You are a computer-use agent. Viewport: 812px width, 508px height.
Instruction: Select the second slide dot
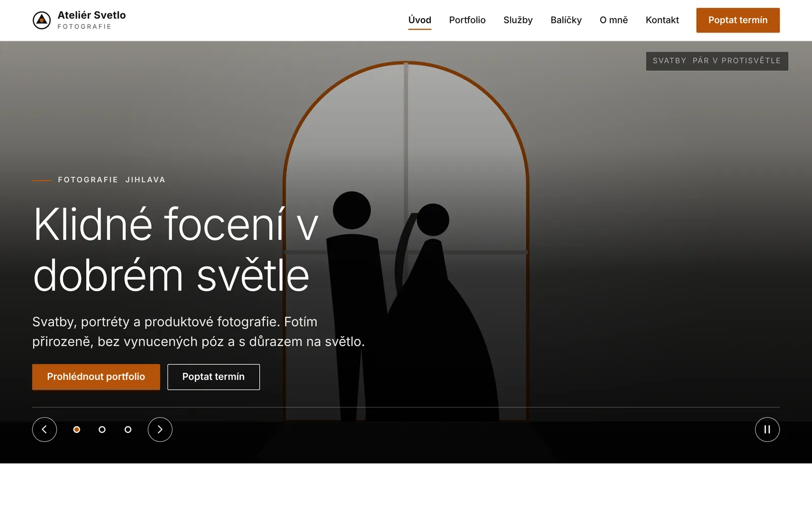102,430
